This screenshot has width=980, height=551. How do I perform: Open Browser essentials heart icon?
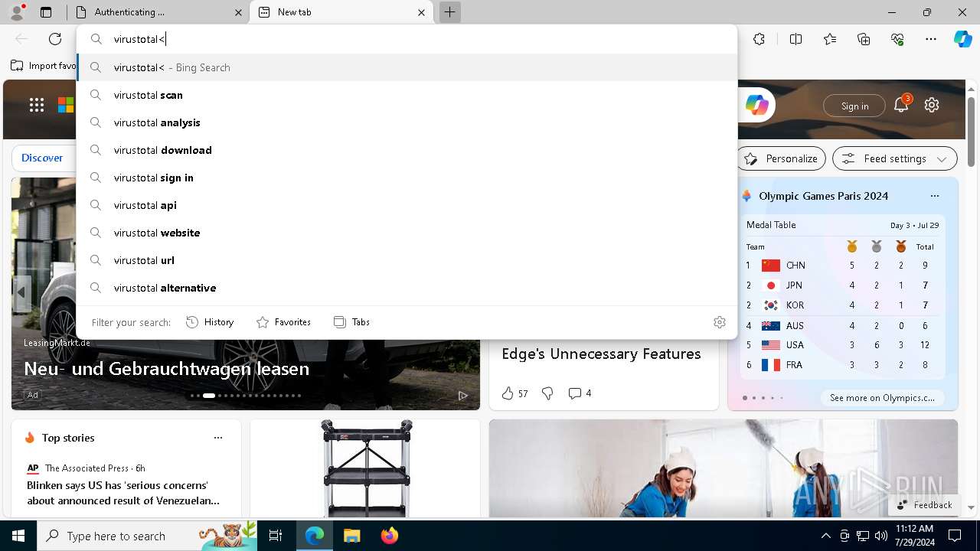click(x=897, y=39)
